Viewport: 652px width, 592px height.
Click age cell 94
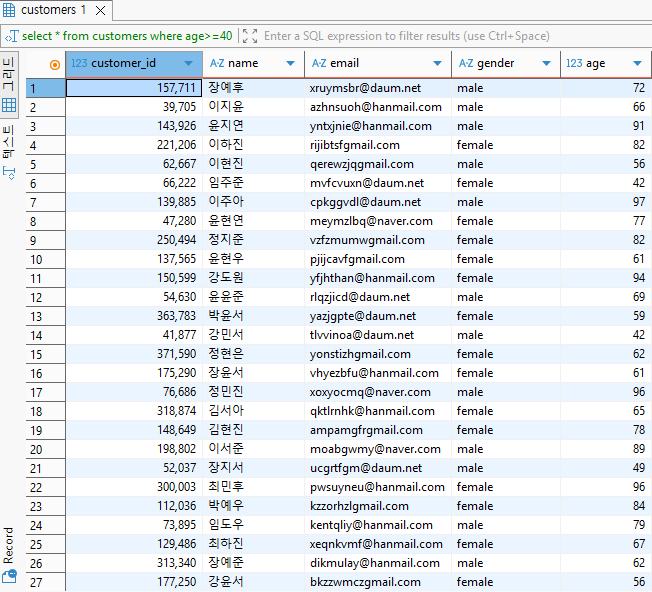pyautogui.click(x=605, y=278)
